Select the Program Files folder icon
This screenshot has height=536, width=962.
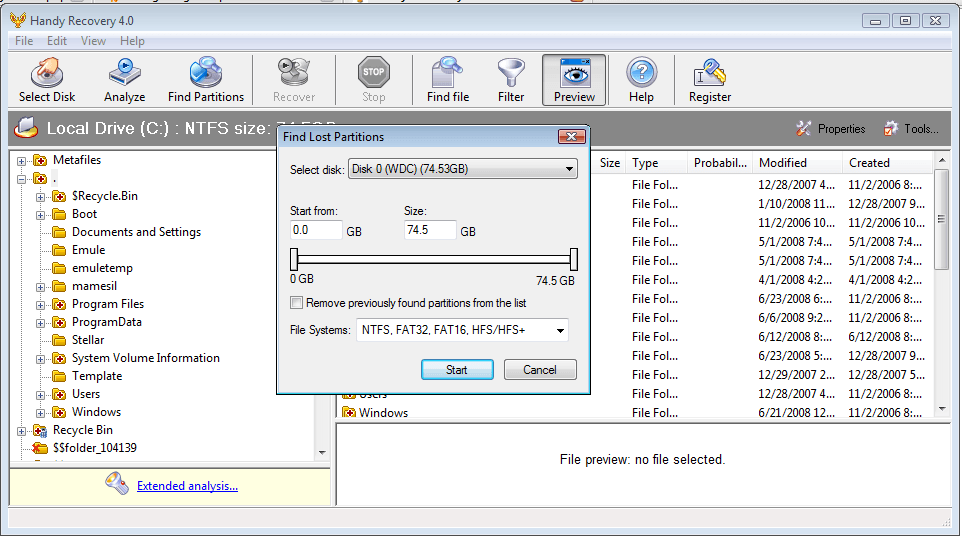(x=59, y=304)
